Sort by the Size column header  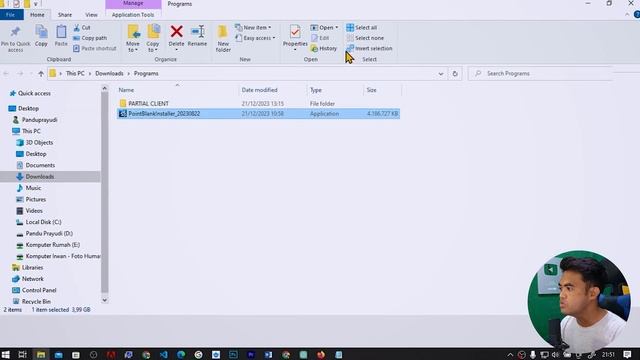[371, 90]
